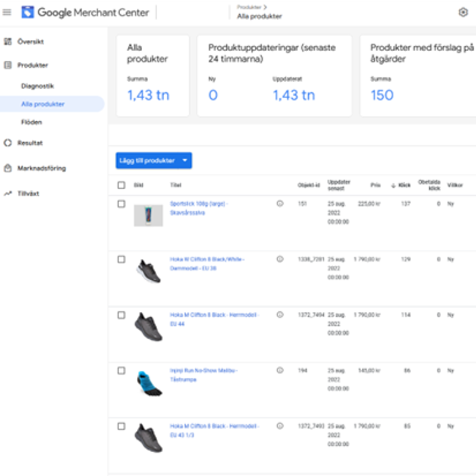
Task: Click info icon for Injinji Run No-Show row
Action: pyautogui.click(x=280, y=370)
